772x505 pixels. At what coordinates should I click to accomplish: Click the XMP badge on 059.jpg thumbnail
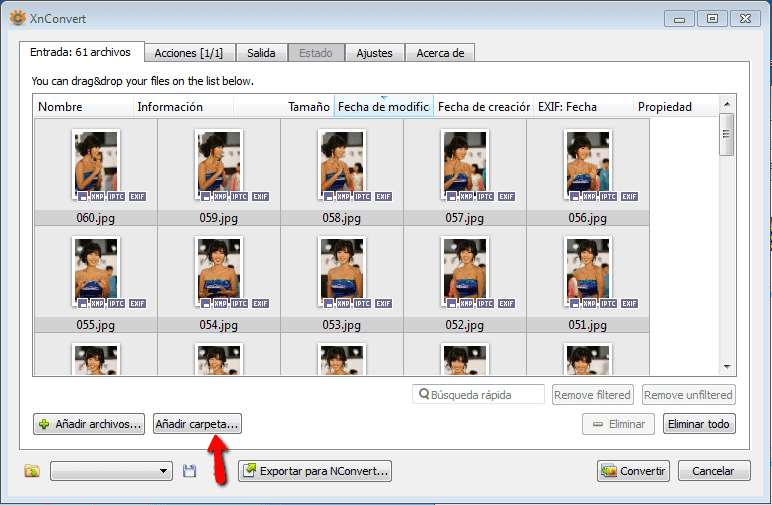point(220,196)
